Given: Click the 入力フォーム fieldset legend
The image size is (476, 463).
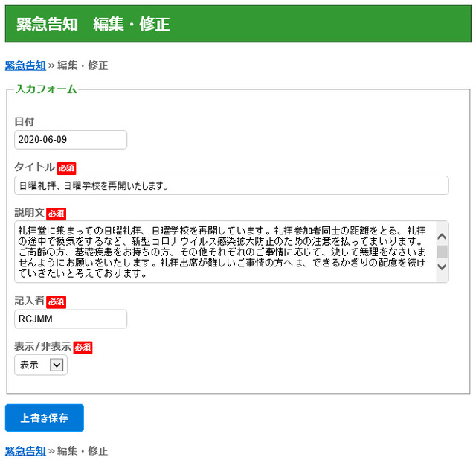Looking at the screenshot, I should coord(46,89).
